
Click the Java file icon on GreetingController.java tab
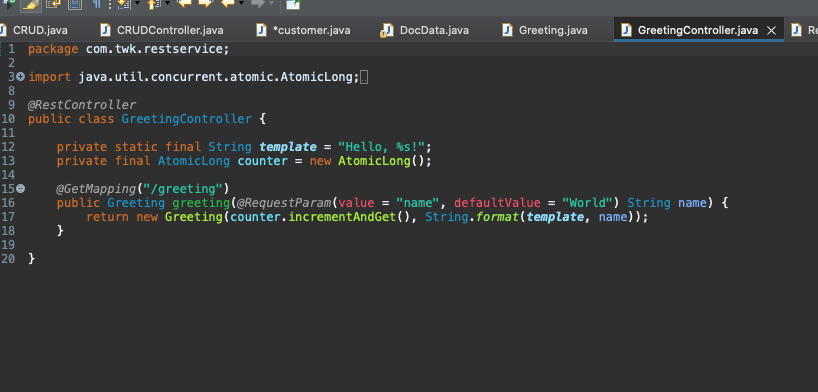point(626,30)
